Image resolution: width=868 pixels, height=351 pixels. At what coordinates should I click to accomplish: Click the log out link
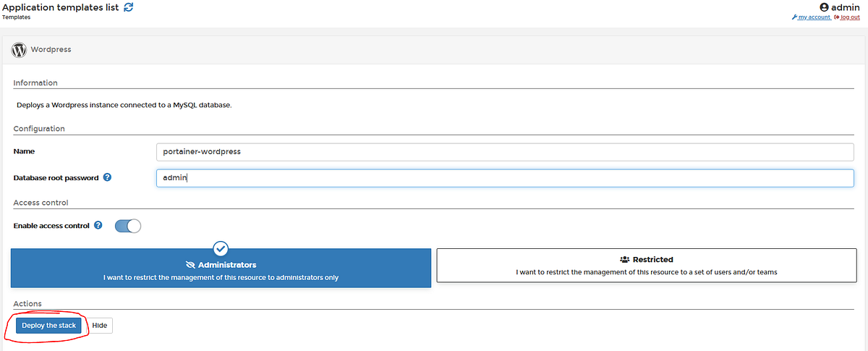tap(847, 17)
